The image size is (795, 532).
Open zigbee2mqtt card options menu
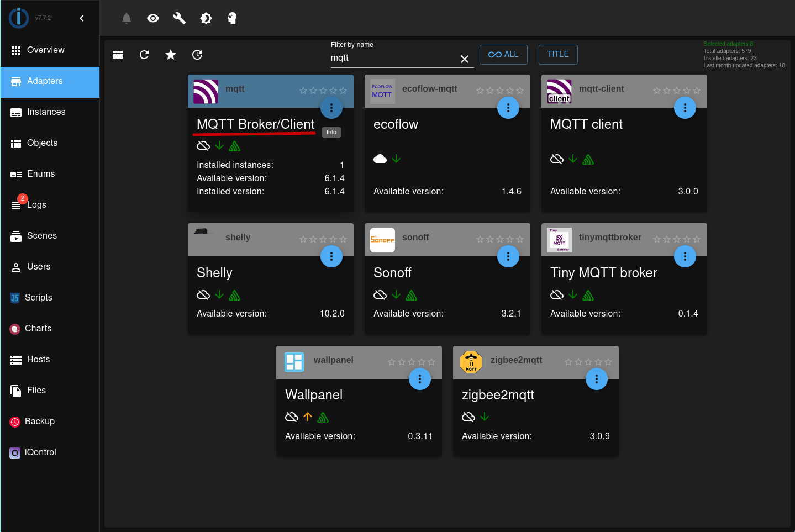[x=597, y=379]
